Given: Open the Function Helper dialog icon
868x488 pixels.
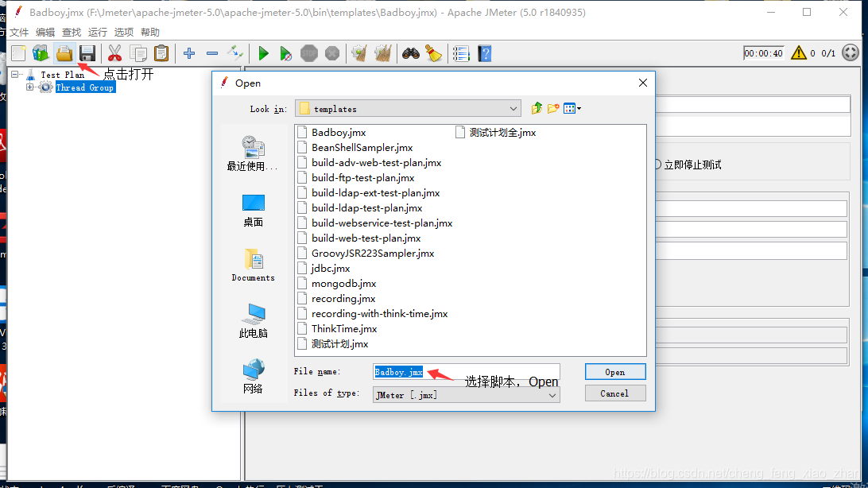Looking at the screenshot, I should 461,54.
